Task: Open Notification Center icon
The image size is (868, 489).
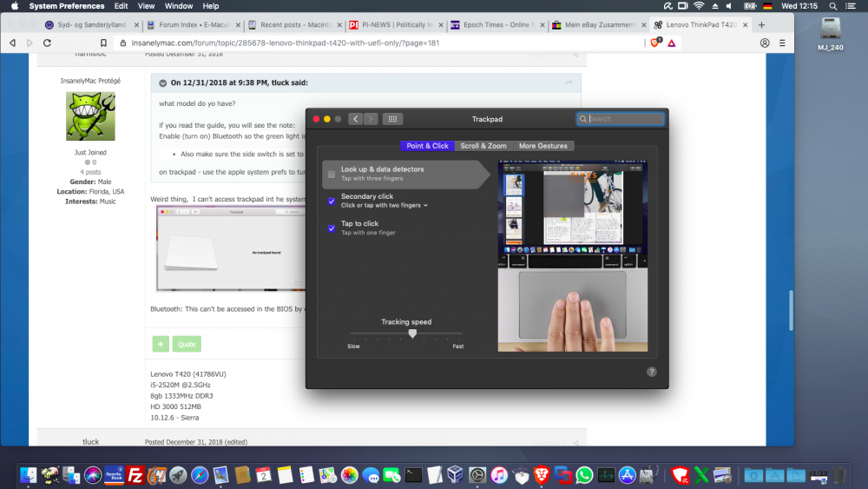Action: tap(851, 6)
